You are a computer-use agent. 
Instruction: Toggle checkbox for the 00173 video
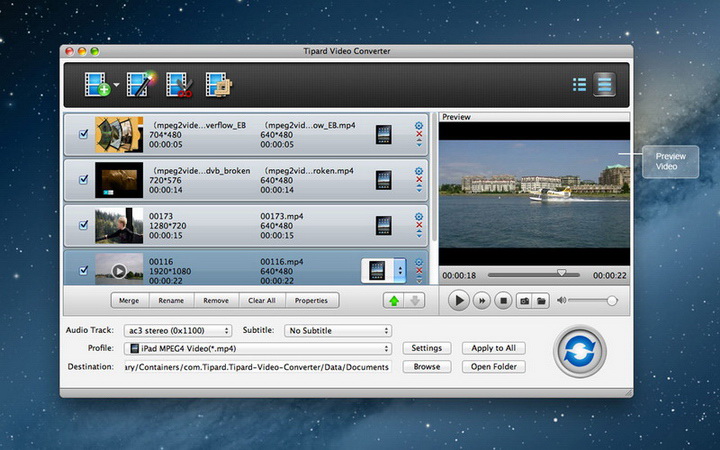coord(84,225)
